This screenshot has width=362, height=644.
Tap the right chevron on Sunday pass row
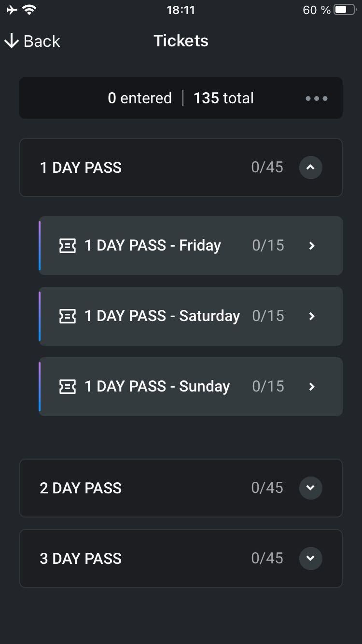click(312, 387)
